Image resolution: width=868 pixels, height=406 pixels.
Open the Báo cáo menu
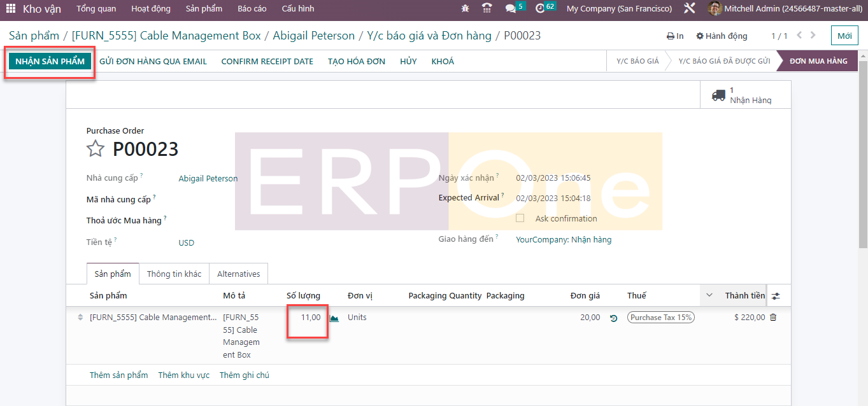[252, 9]
